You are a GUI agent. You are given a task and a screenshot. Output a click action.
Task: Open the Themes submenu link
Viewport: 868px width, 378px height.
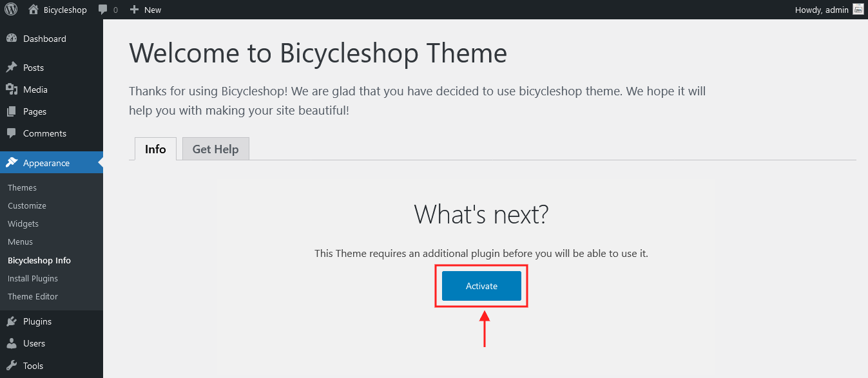[x=23, y=187]
